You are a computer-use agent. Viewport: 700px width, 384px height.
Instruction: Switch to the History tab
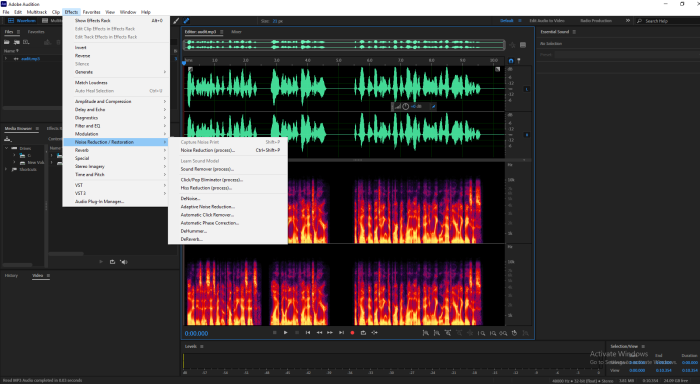pyautogui.click(x=11, y=275)
